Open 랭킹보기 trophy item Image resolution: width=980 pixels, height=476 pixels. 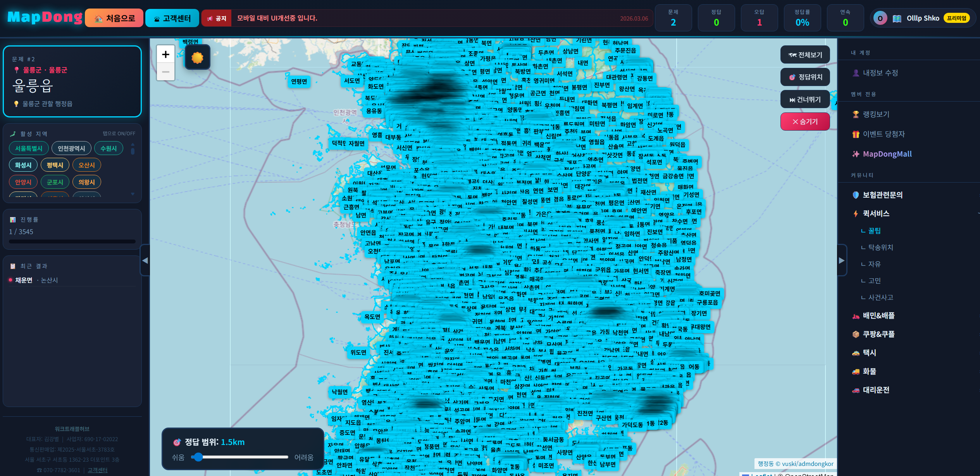click(876, 114)
